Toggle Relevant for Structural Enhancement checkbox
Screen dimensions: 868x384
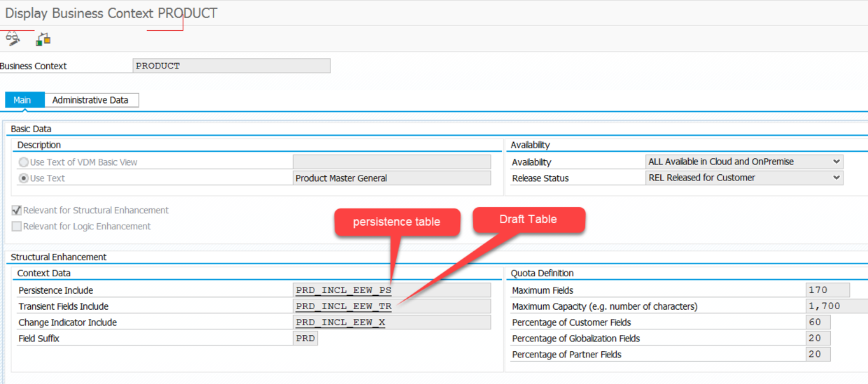click(x=17, y=211)
